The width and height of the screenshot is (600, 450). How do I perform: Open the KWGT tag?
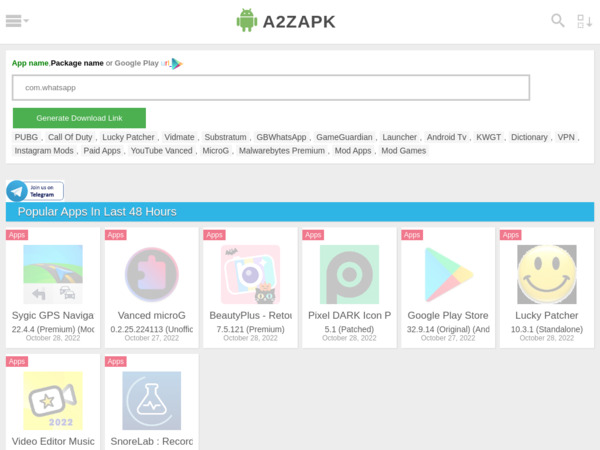pyautogui.click(x=488, y=137)
